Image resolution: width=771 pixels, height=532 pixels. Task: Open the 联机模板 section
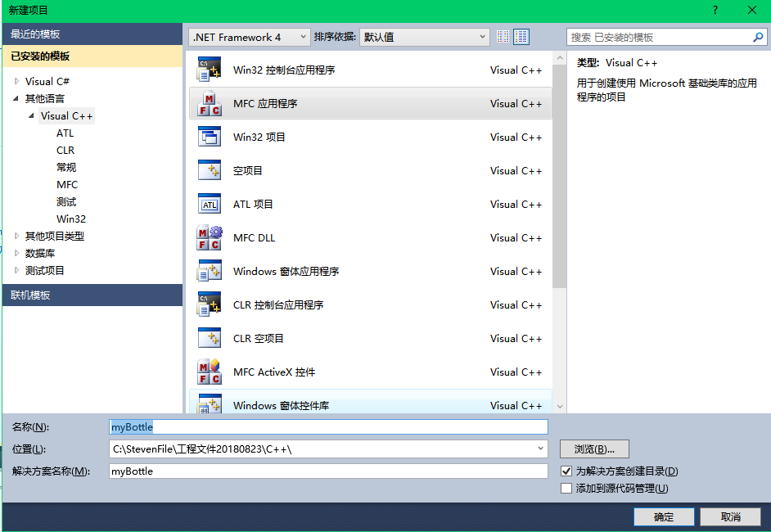coord(92,295)
